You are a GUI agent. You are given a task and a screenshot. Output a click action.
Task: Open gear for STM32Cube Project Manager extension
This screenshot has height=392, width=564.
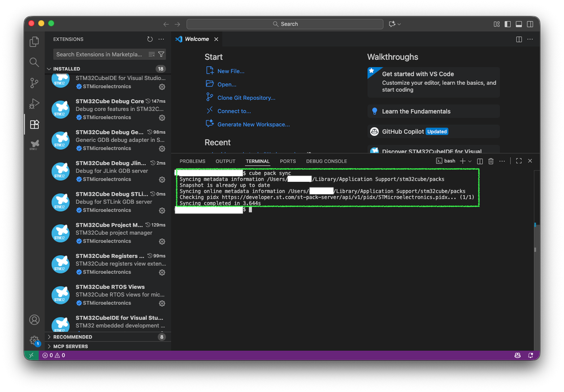pos(162,241)
